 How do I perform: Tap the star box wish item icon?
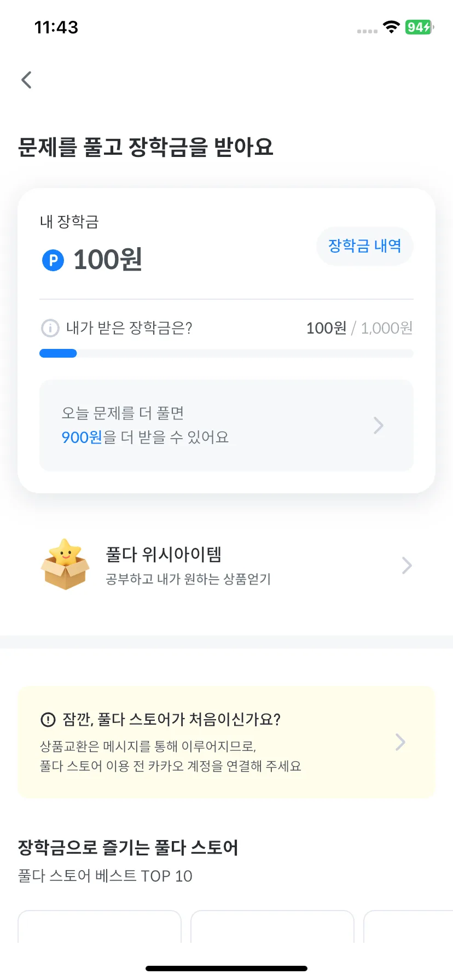pos(65,564)
